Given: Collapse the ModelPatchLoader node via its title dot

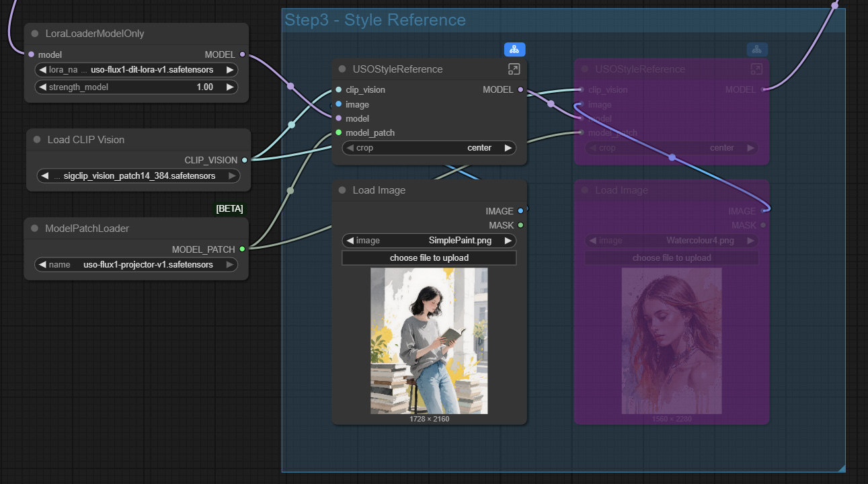Looking at the screenshot, I should 35,229.
